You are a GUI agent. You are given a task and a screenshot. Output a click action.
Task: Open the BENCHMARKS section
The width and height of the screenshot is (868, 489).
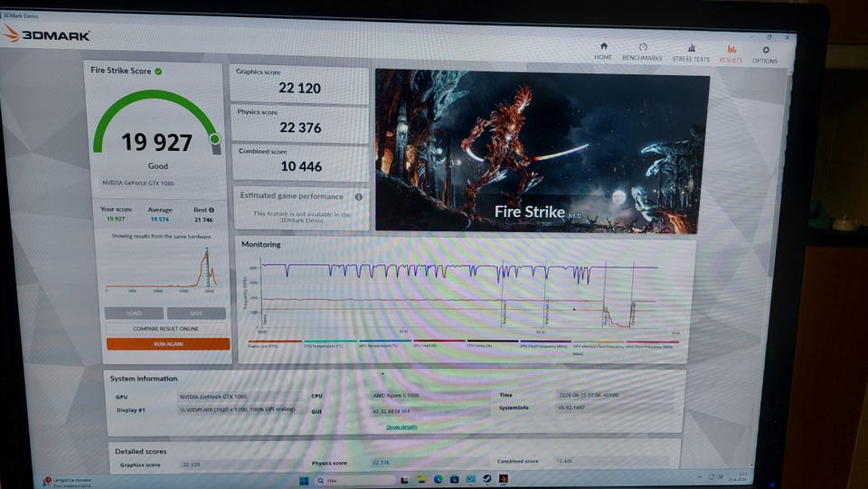(642, 52)
